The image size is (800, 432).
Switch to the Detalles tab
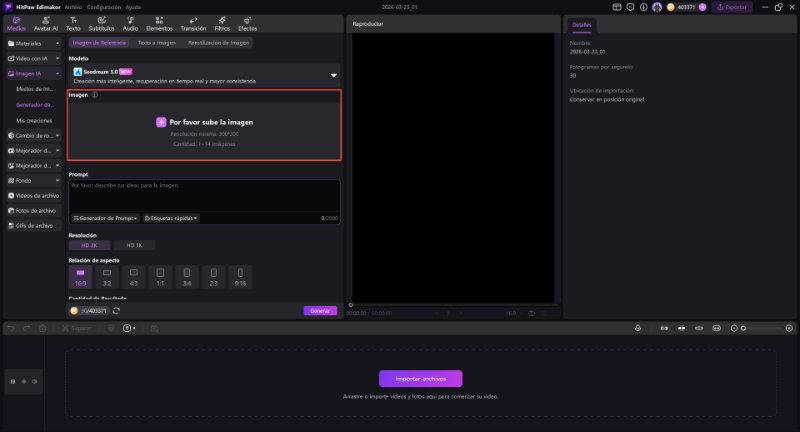click(582, 25)
